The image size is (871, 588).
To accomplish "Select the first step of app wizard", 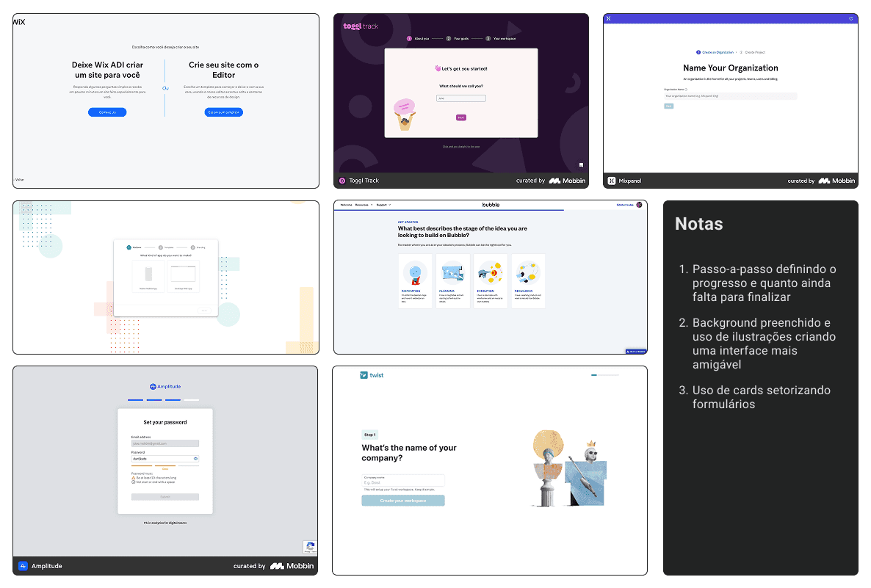I will tap(134, 247).
